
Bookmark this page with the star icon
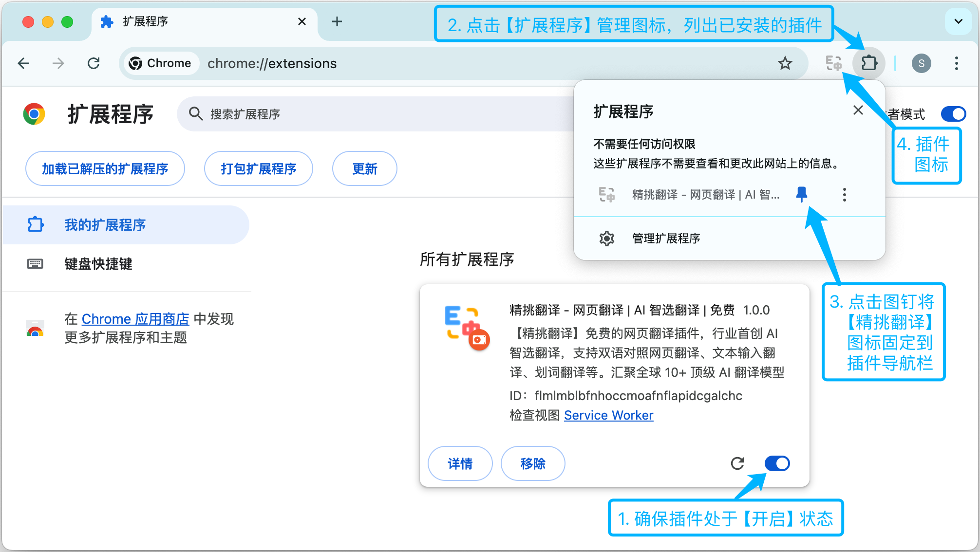pyautogui.click(x=785, y=63)
